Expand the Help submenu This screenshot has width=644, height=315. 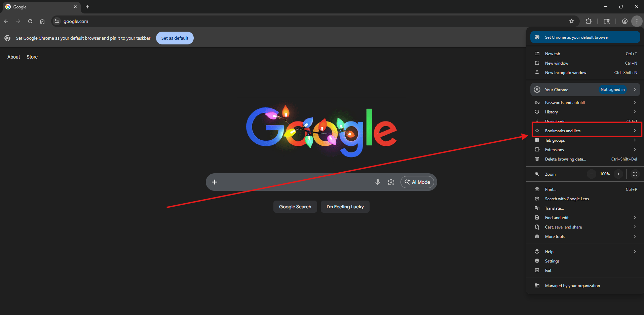[585, 252]
